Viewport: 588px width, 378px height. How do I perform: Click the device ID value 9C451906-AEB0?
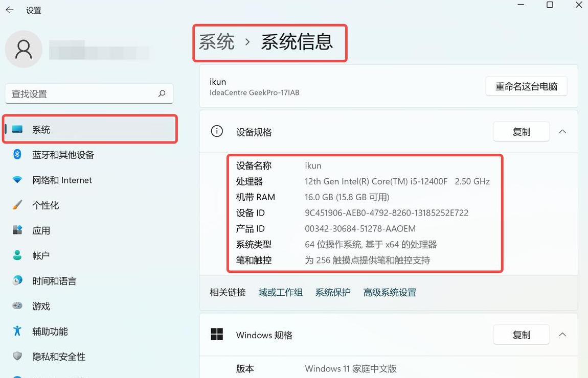click(x=387, y=213)
